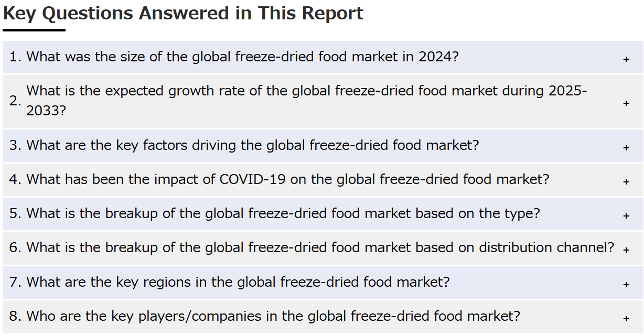Expand question 1 with its plus icon
Screen dimensions: 644x336
626,59
